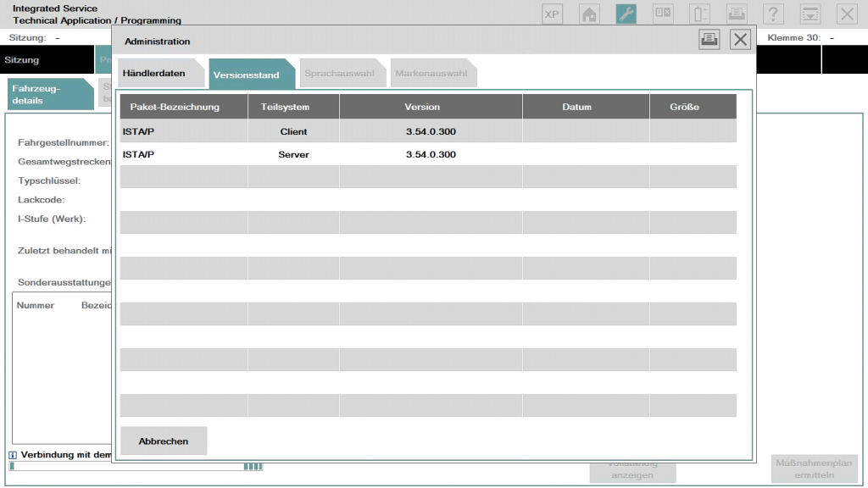This screenshot has height=488, width=868.
Task: Click Maßnahmenplan ermitteln button
Action: [814, 469]
